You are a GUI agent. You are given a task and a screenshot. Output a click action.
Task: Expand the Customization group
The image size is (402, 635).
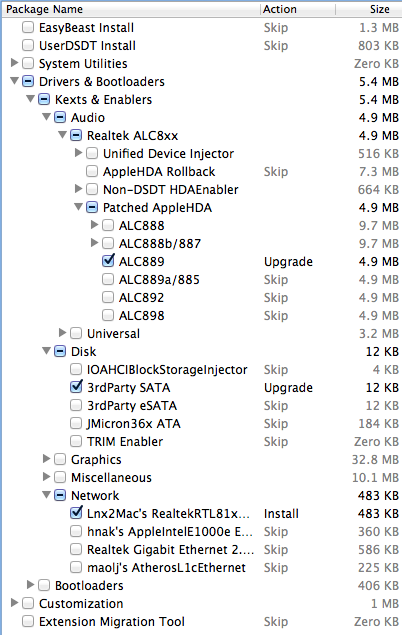[x=14, y=603]
